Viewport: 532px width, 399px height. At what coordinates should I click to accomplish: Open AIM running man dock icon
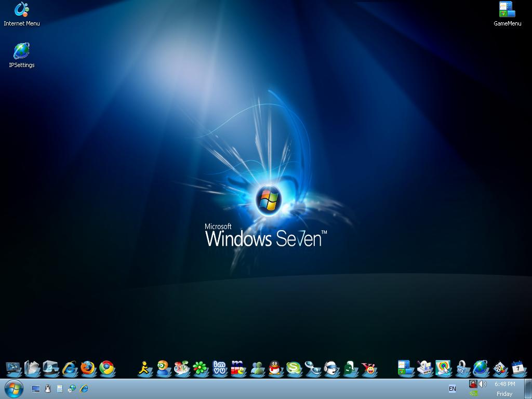145,369
